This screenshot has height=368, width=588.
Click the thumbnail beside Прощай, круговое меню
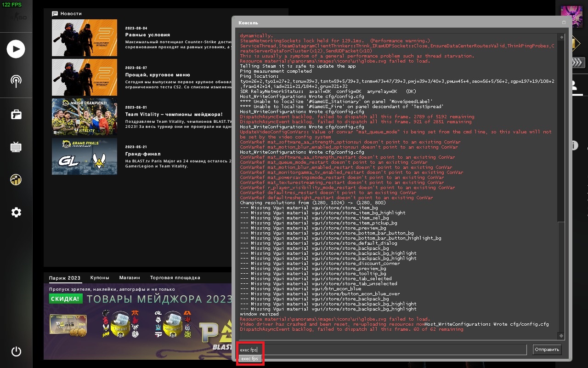[x=85, y=77]
